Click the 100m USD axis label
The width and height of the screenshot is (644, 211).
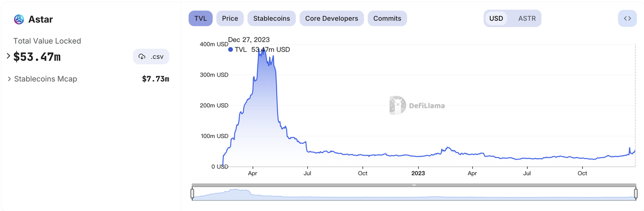click(214, 136)
